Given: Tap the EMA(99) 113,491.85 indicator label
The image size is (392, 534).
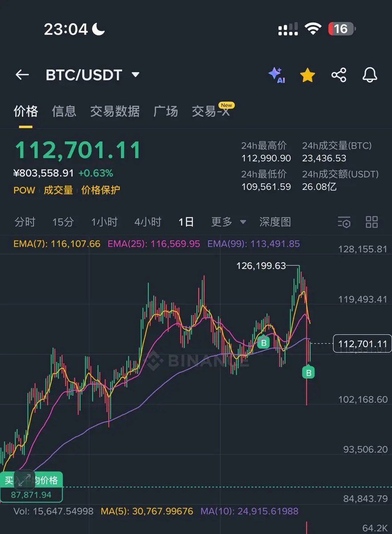Looking at the screenshot, I should (x=254, y=244).
